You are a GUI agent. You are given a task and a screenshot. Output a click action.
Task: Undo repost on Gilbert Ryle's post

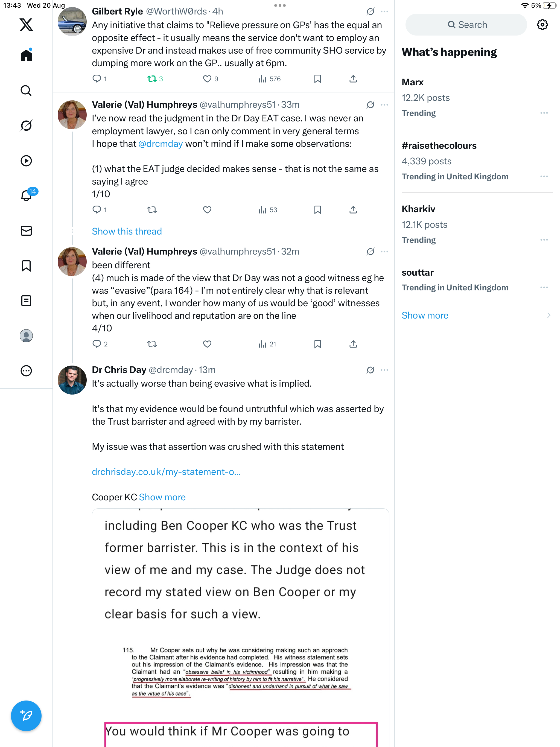click(x=152, y=79)
